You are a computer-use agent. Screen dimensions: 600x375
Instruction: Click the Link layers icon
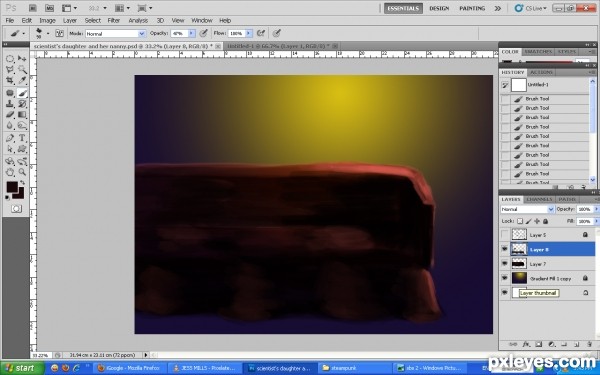click(x=513, y=344)
